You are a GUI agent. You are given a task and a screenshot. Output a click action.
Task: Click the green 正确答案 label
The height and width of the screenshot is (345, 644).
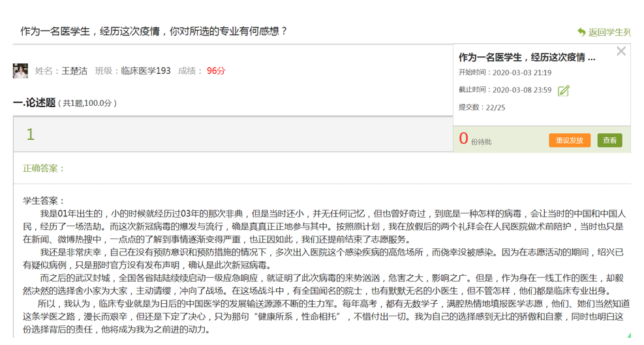pyautogui.click(x=44, y=169)
